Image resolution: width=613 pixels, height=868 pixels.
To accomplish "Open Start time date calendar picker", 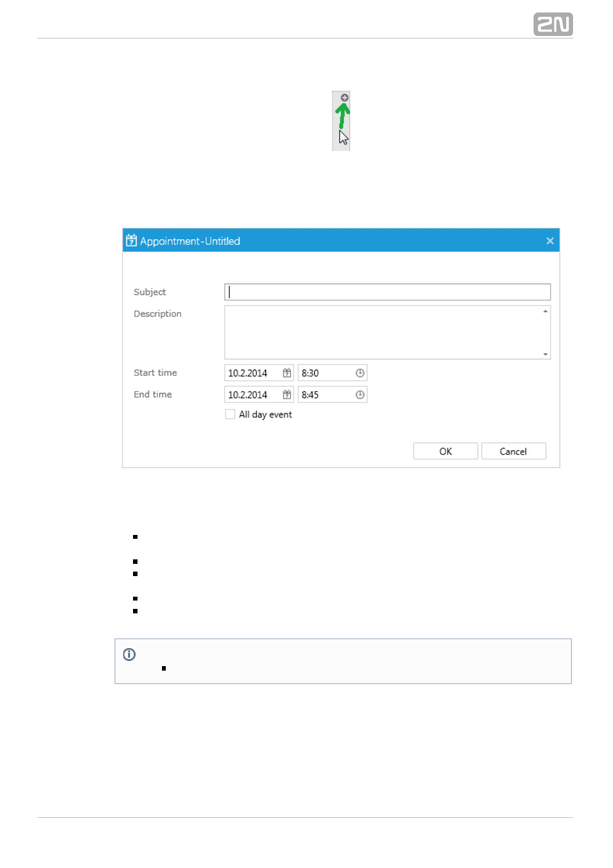I will 287,373.
